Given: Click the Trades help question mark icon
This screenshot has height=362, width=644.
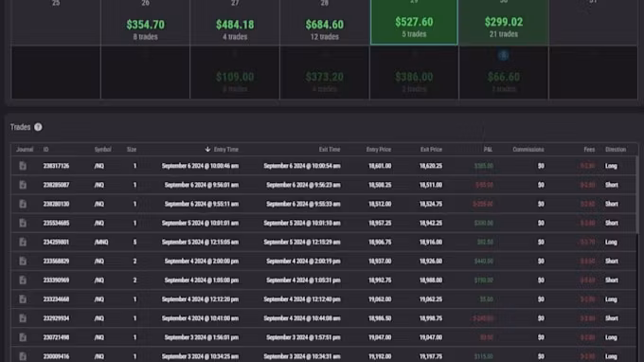Looking at the screenshot, I should click(x=38, y=127).
